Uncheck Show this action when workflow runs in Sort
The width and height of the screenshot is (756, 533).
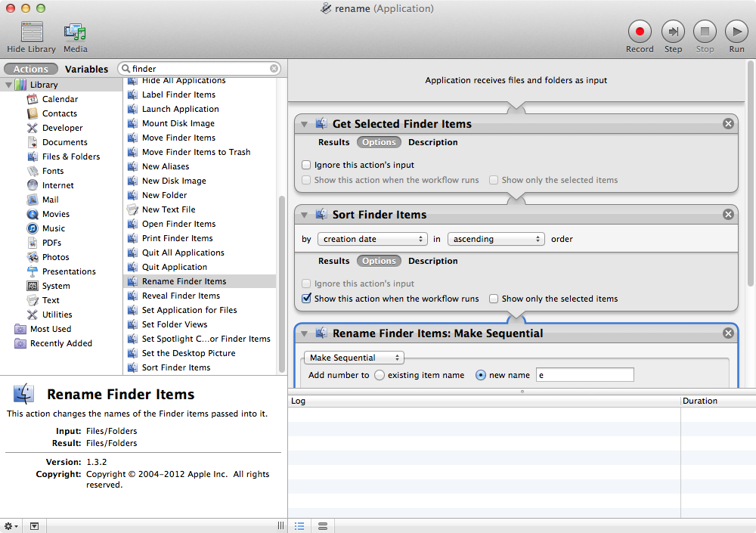pyautogui.click(x=306, y=299)
